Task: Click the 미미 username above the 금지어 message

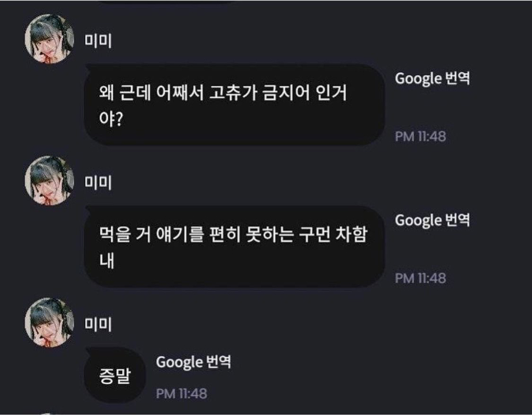Action: [x=98, y=42]
